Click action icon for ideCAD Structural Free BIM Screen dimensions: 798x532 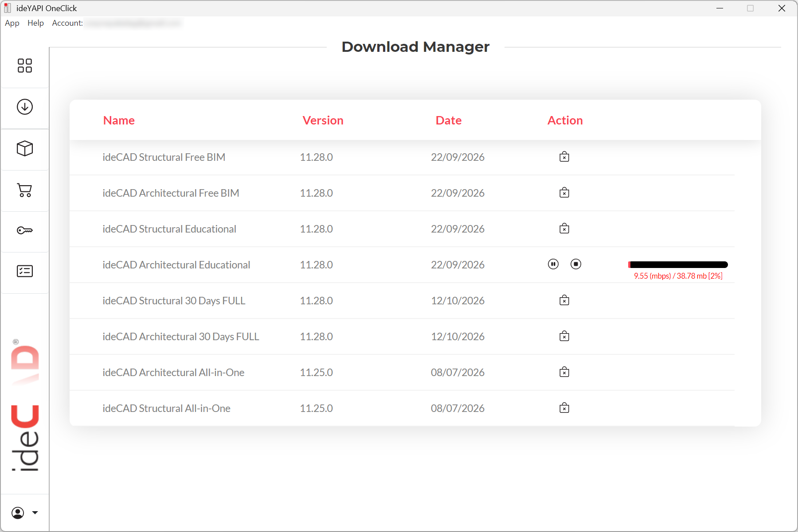[564, 157]
